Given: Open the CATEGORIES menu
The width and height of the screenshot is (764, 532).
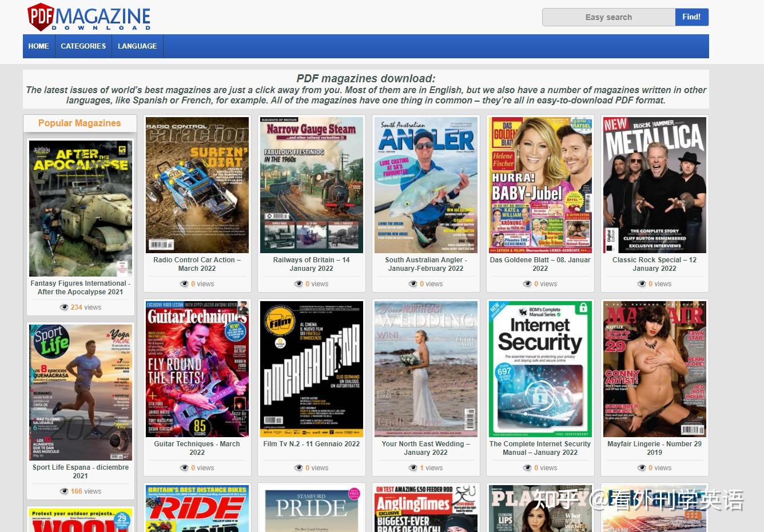Looking at the screenshot, I should [x=83, y=46].
